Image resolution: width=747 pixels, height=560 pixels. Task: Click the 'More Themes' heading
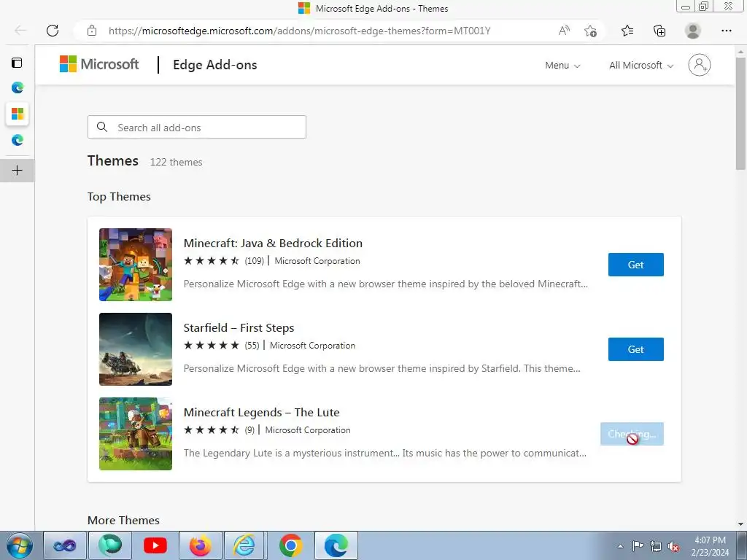[x=123, y=520]
